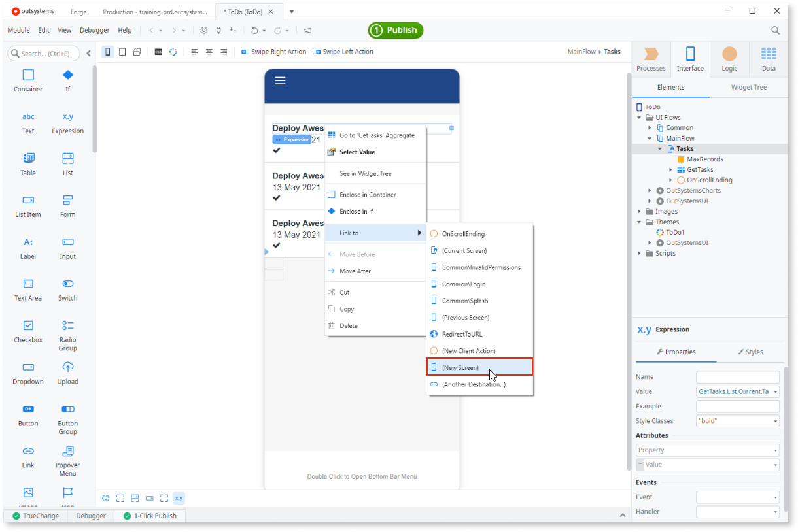
Task: Select the Expression widget in the toolbox
Action: [x=67, y=122]
